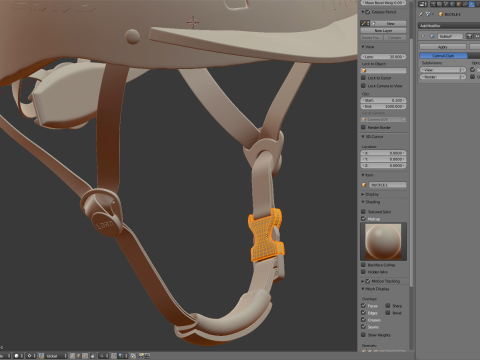Viewport: 480px width, 360px height.
Task: Click the BUCKLE-L object cube icon in breadcrumb
Action: tap(441, 14)
